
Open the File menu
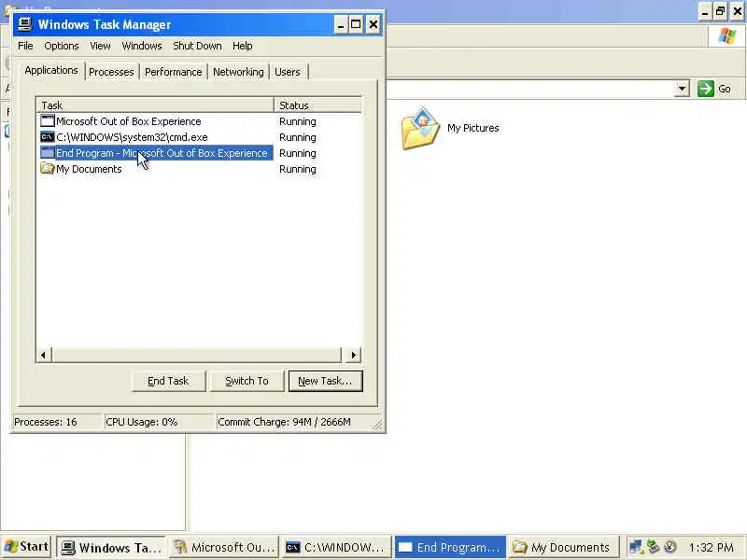point(25,46)
